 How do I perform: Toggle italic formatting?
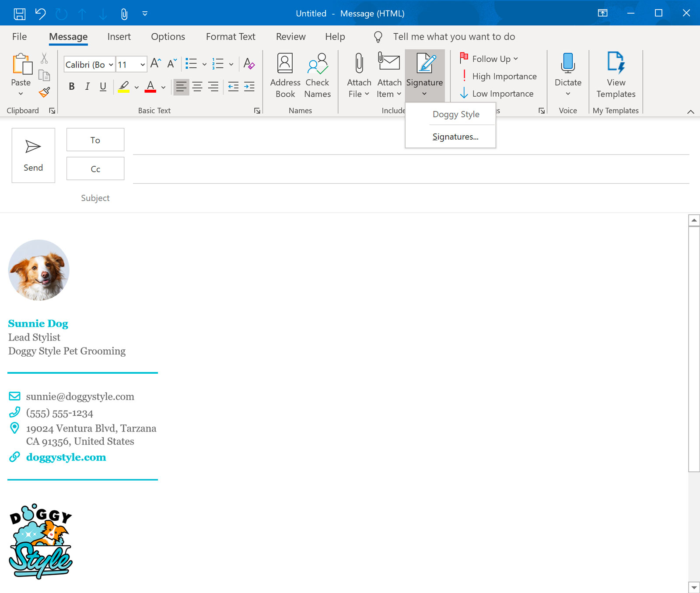[x=87, y=87]
